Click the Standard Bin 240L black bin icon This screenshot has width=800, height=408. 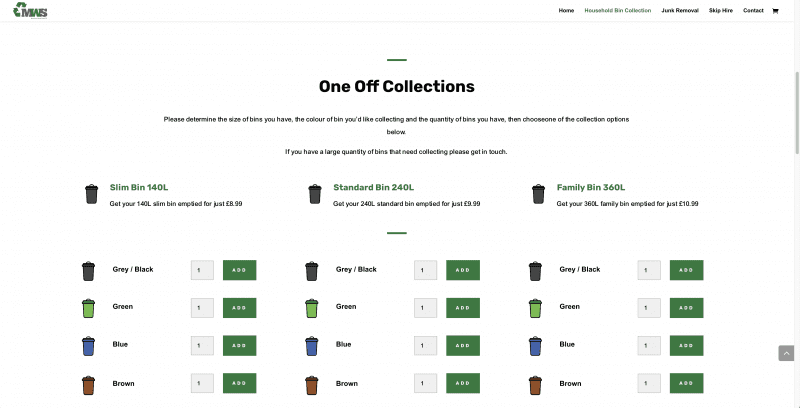(x=315, y=193)
